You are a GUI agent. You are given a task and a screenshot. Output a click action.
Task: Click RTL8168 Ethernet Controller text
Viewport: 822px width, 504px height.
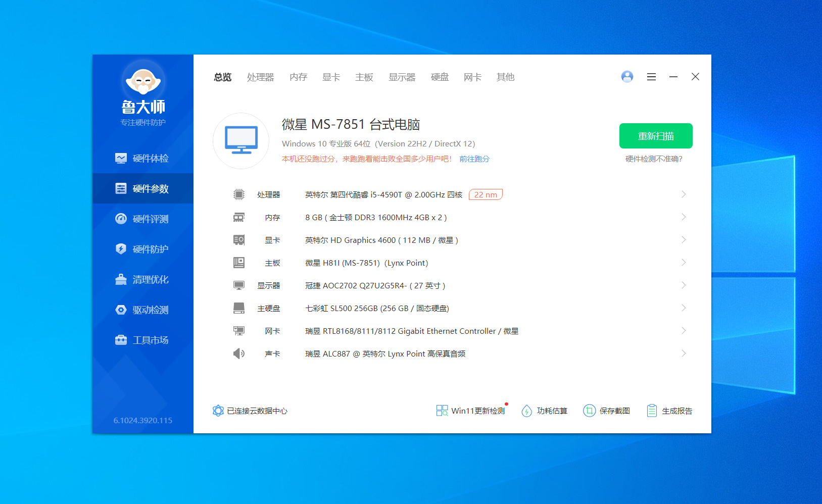pos(412,331)
